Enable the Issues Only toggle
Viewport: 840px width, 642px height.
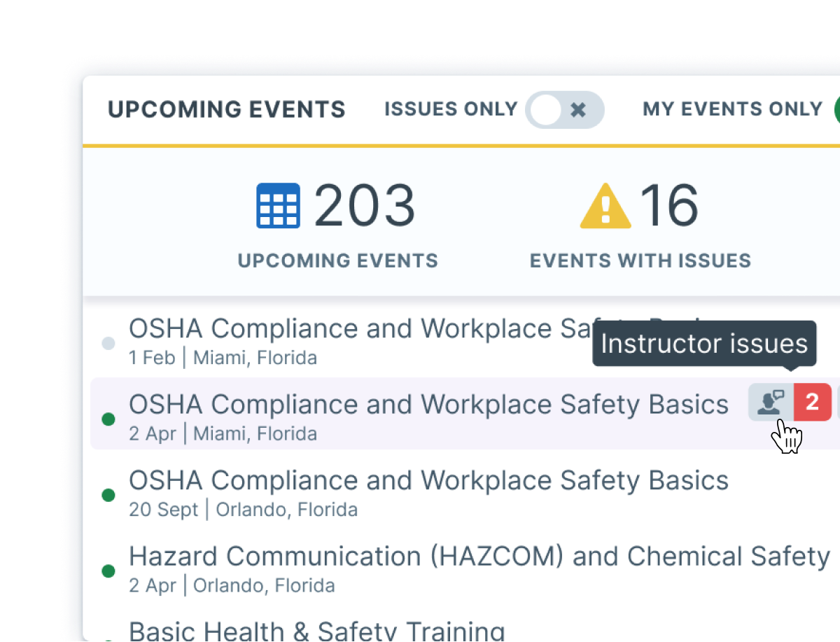565,109
